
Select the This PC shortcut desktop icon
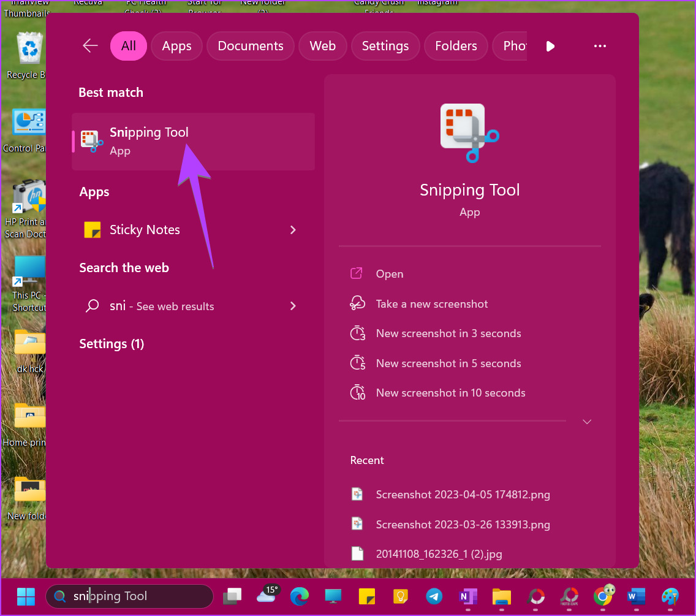28,284
